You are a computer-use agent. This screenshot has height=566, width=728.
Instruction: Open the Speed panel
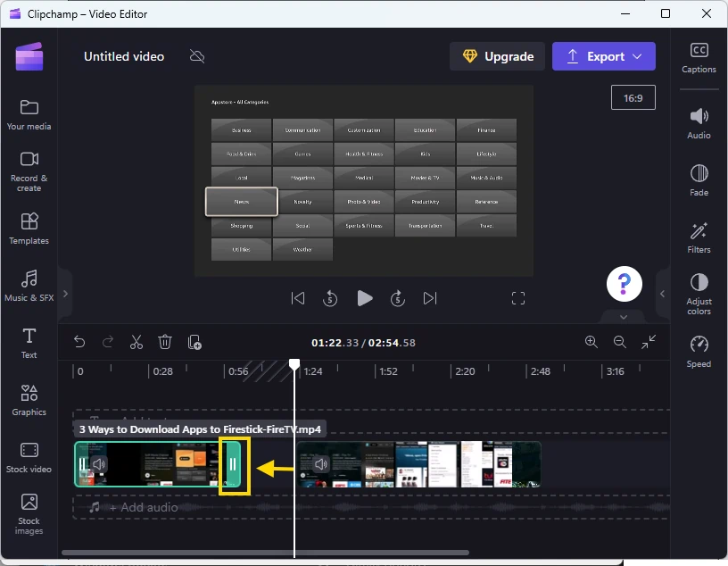pos(699,353)
